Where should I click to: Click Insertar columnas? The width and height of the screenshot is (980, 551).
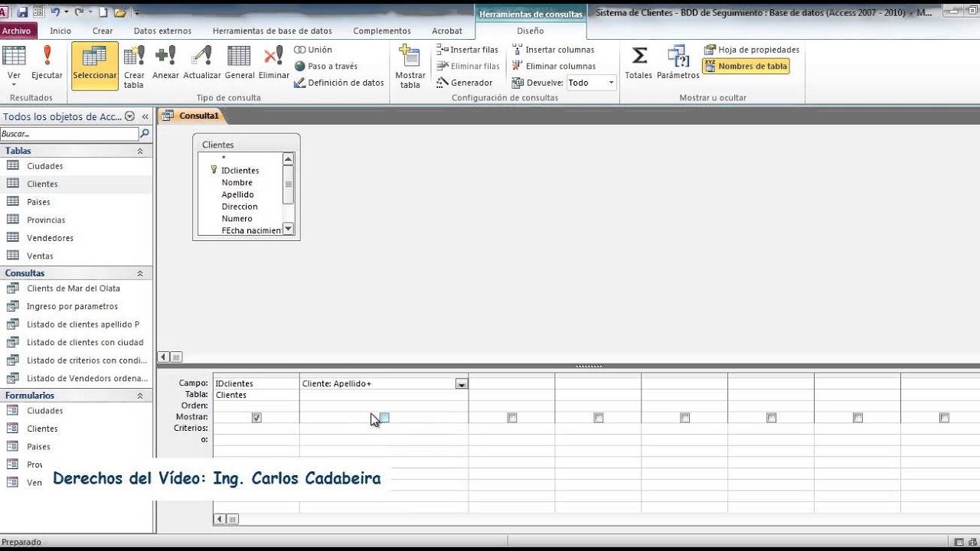click(553, 50)
